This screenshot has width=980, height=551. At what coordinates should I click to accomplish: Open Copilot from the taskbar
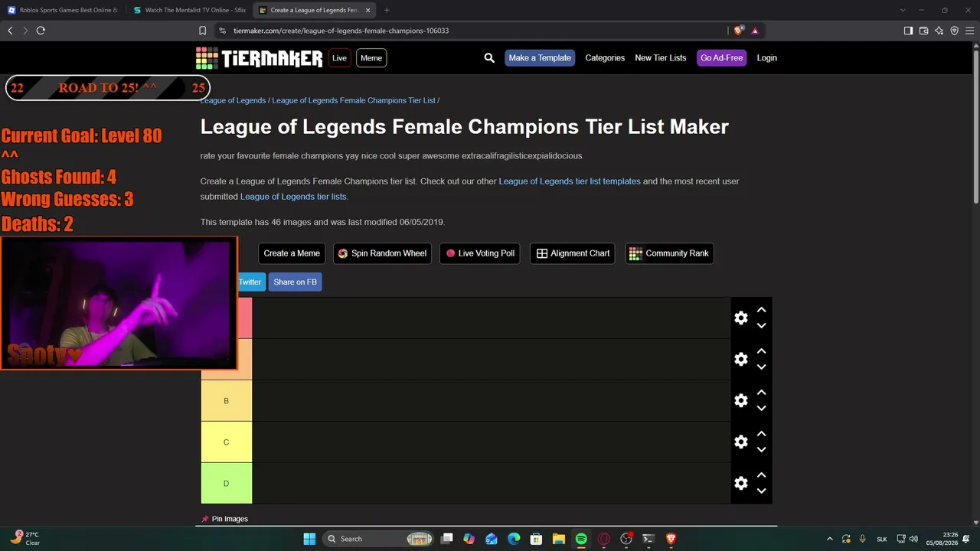click(x=469, y=539)
